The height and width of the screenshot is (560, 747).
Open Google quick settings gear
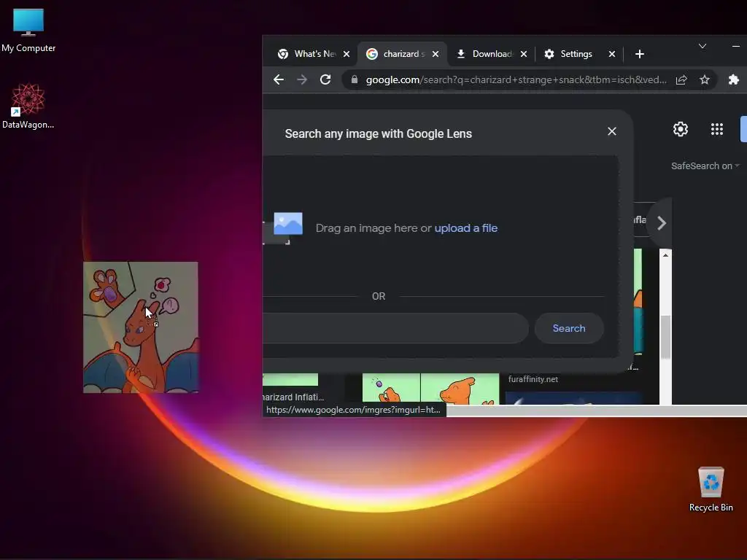681,129
